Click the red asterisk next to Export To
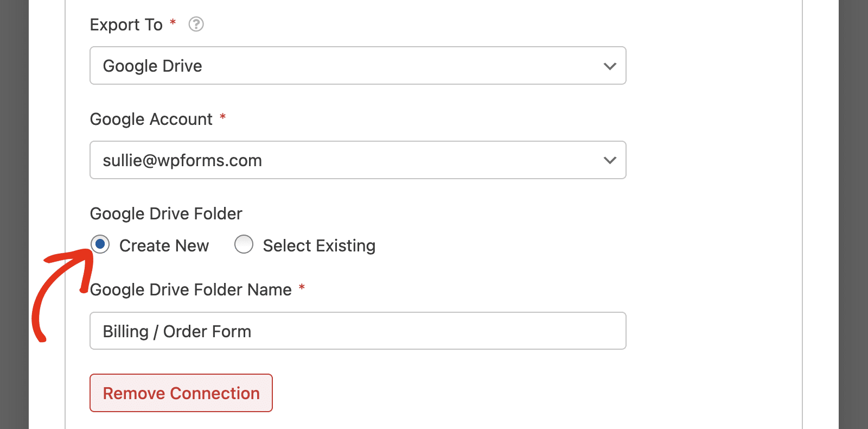The height and width of the screenshot is (429, 868). pyautogui.click(x=173, y=23)
